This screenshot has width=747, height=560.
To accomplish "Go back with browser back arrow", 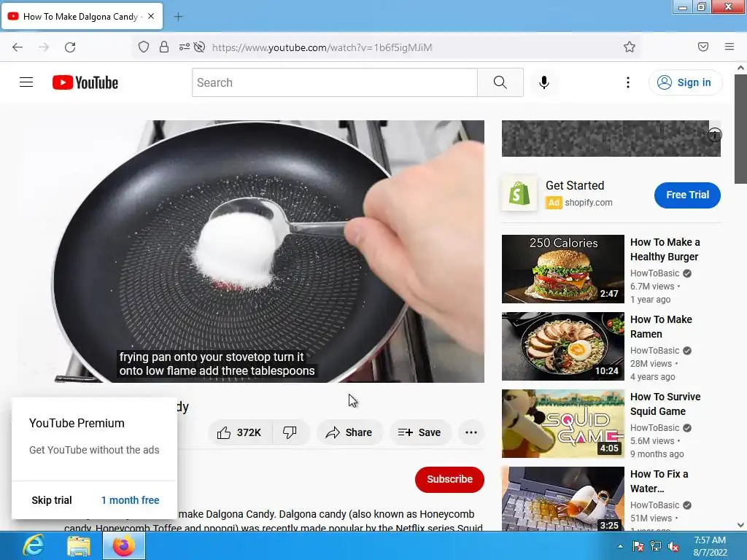I will click(x=18, y=47).
